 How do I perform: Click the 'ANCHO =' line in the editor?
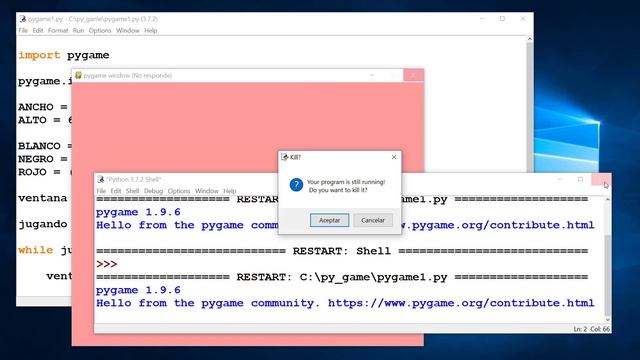(43, 107)
